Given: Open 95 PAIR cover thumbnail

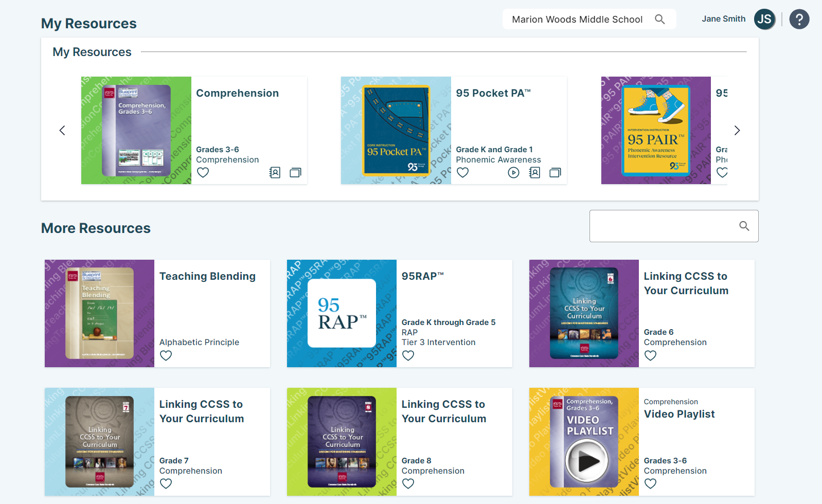Looking at the screenshot, I should [x=656, y=131].
